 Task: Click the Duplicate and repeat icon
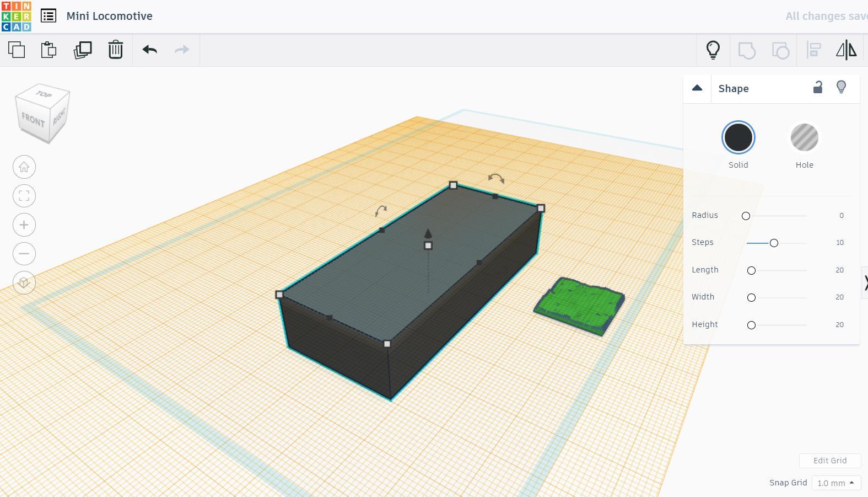pos(83,50)
